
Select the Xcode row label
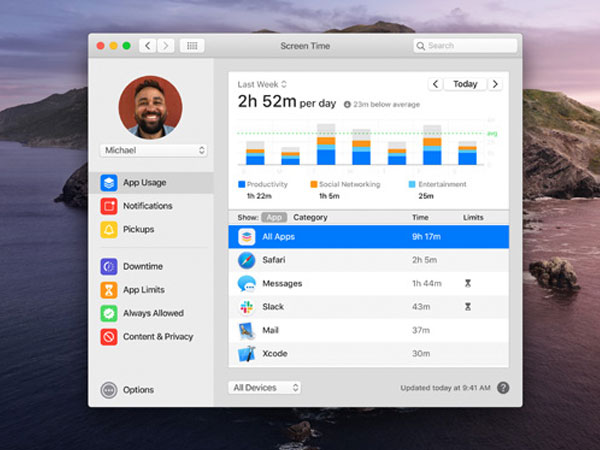click(x=275, y=354)
